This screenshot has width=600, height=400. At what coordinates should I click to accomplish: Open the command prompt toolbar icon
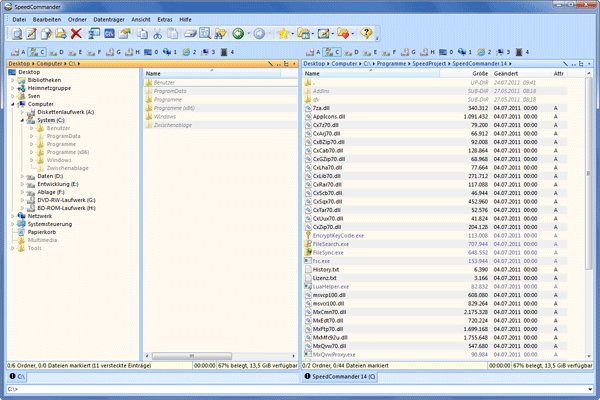point(109,34)
